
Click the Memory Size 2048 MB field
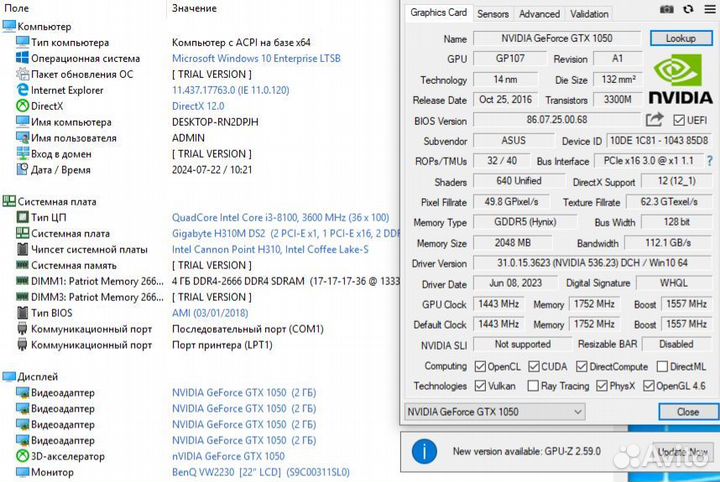(x=512, y=243)
